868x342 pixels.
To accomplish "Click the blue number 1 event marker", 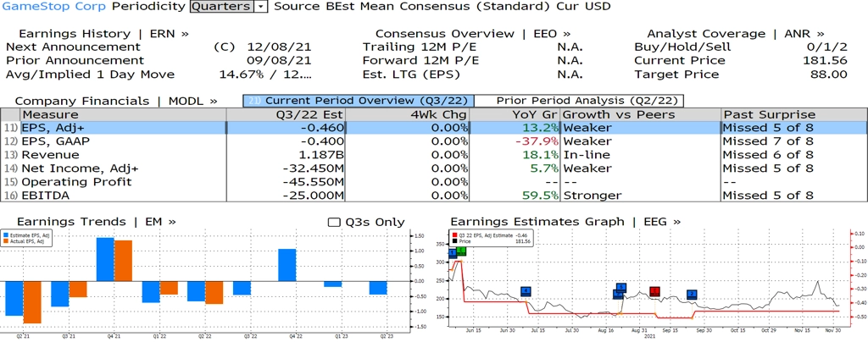I will 453,253.
